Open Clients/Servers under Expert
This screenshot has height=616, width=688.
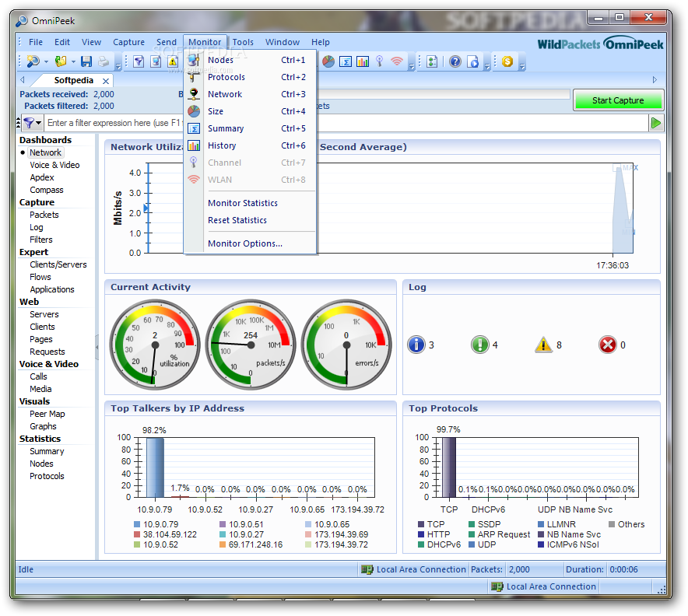(x=58, y=264)
